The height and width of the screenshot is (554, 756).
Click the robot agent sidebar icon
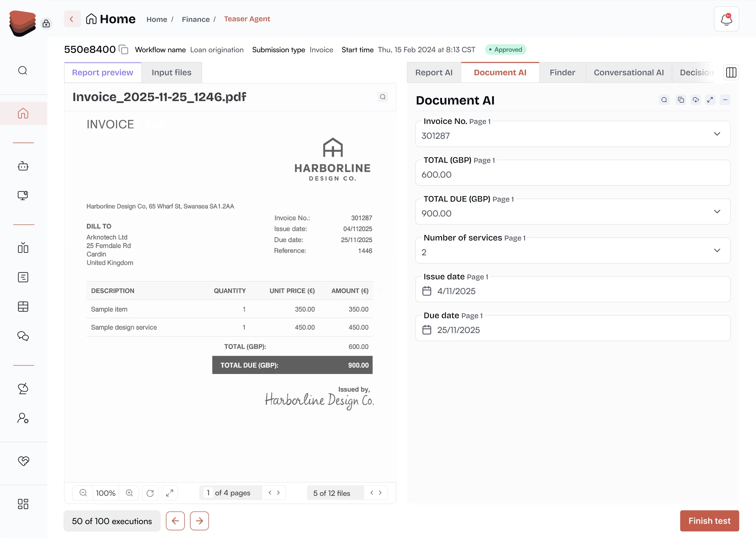[x=23, y=166]
